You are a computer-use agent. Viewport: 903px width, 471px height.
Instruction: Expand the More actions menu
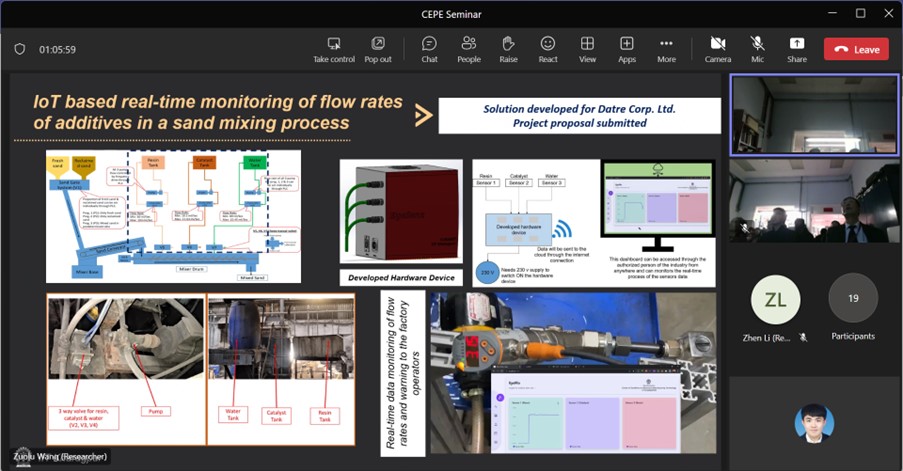(x=666, y=44)
